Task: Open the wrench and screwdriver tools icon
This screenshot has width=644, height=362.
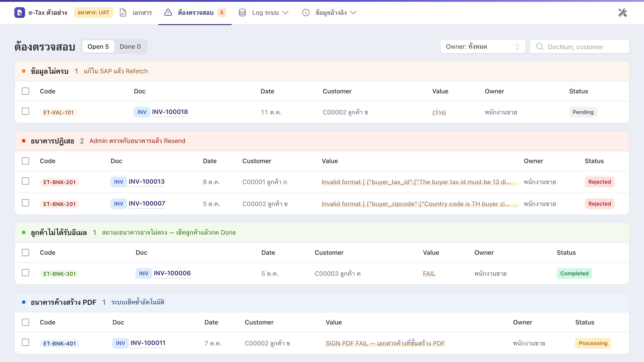Action: [x=623, y=13]
